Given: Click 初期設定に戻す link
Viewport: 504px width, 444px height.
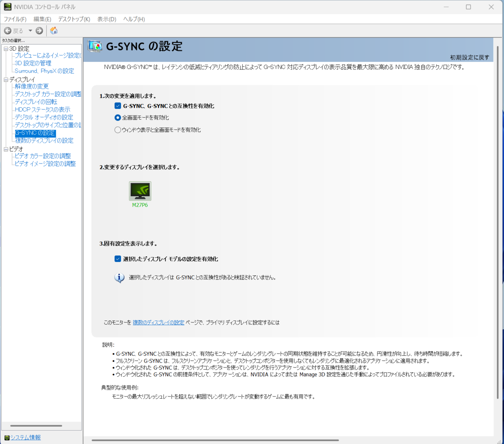Looking at the screenshot, I should click(470, 58).
